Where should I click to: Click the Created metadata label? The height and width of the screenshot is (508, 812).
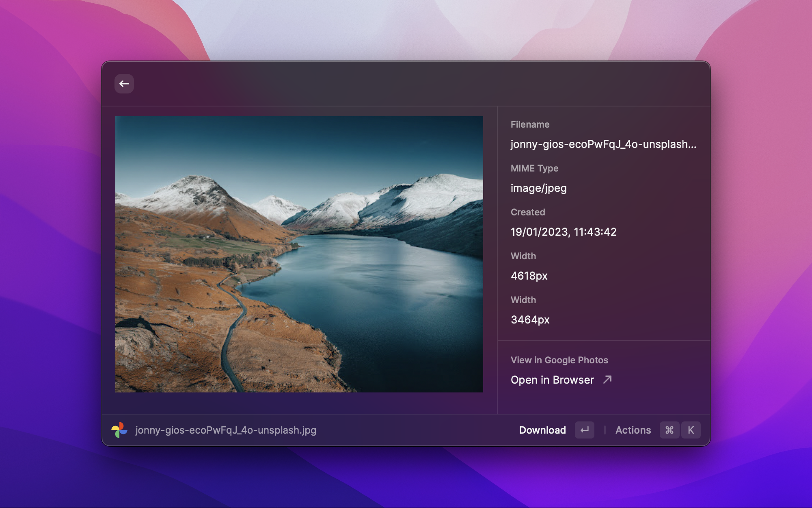click(528, 212)
